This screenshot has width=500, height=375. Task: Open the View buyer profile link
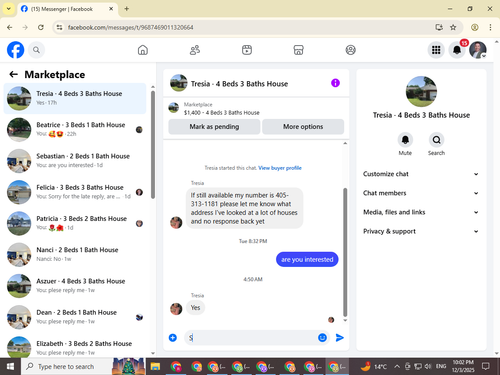pyautogui.click(x=280, y=168)
